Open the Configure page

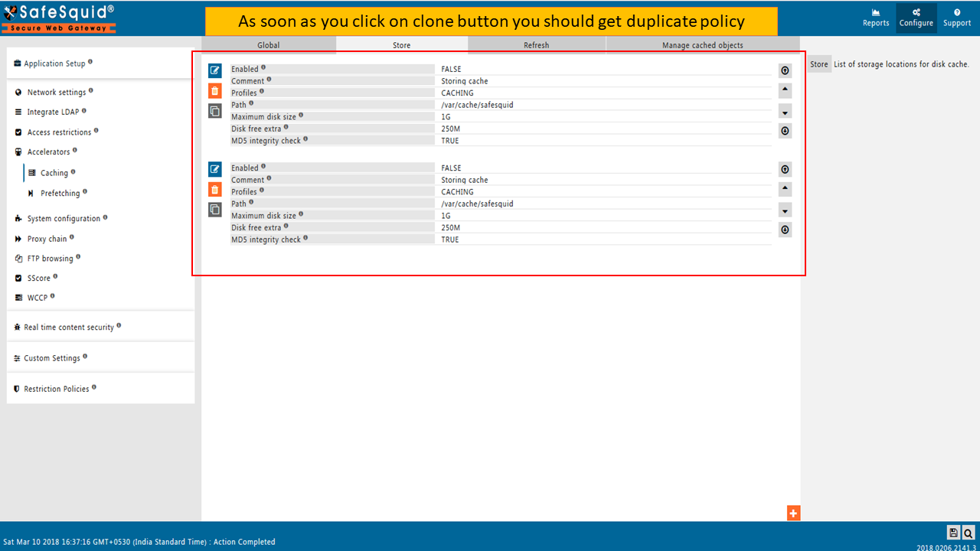pos(916,18)
